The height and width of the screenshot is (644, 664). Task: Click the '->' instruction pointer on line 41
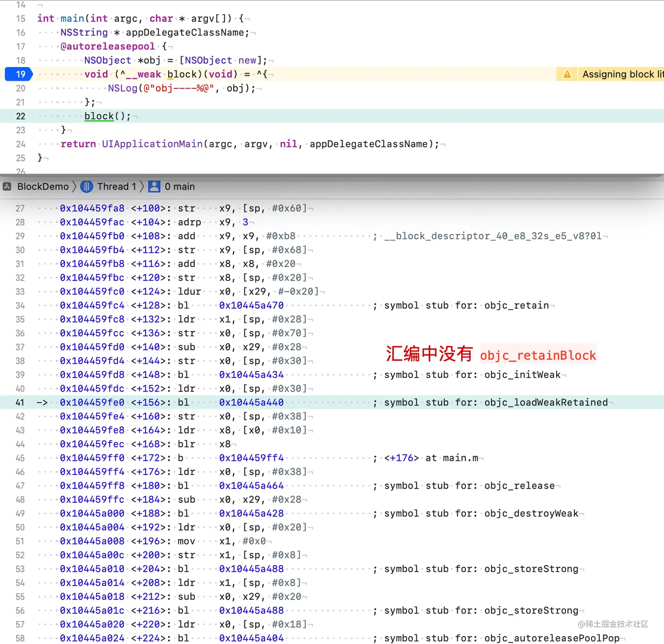click(x=42, y=403)
